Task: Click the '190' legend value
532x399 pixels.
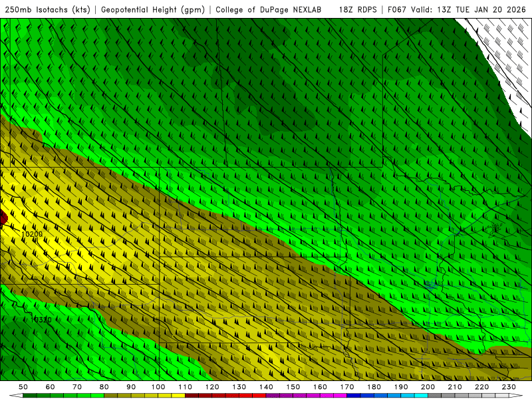Action: [401, 387]
